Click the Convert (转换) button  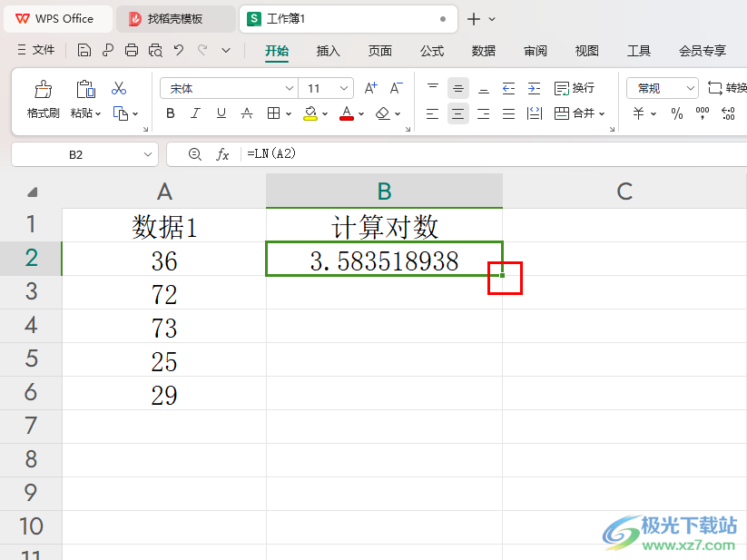tap(727, 88)
